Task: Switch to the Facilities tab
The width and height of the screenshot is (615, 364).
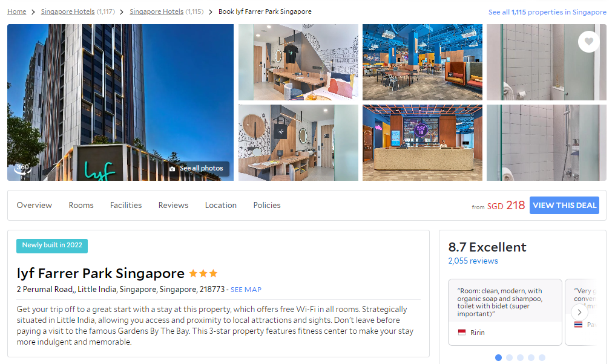Action: [126, 206]
